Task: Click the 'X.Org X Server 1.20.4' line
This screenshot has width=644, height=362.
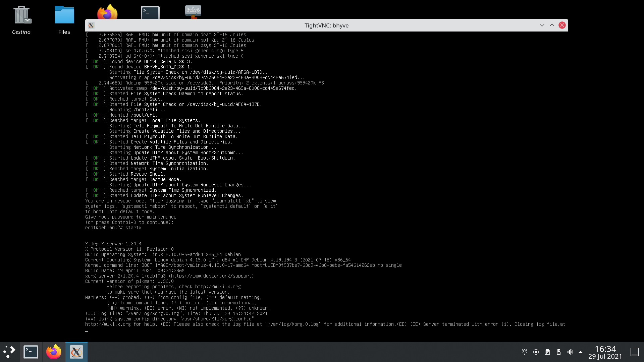Action: tap(113, 244)
